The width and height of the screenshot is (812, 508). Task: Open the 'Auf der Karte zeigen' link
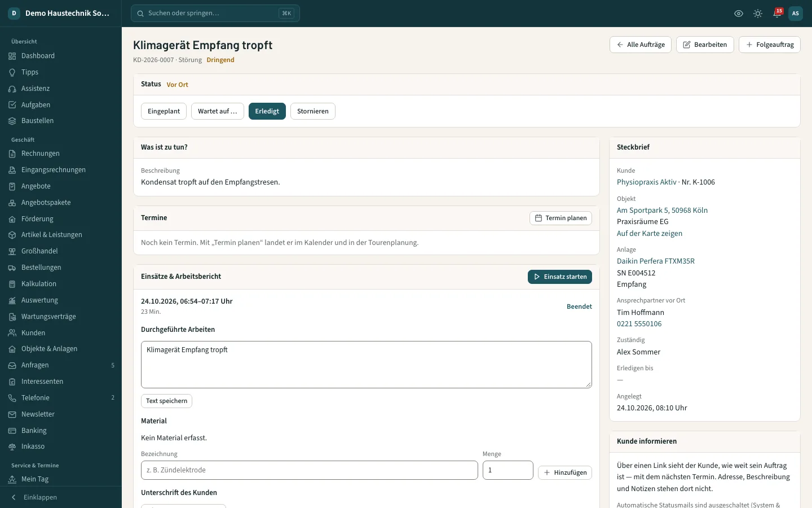pyautogui.click(x=650, y=233)
